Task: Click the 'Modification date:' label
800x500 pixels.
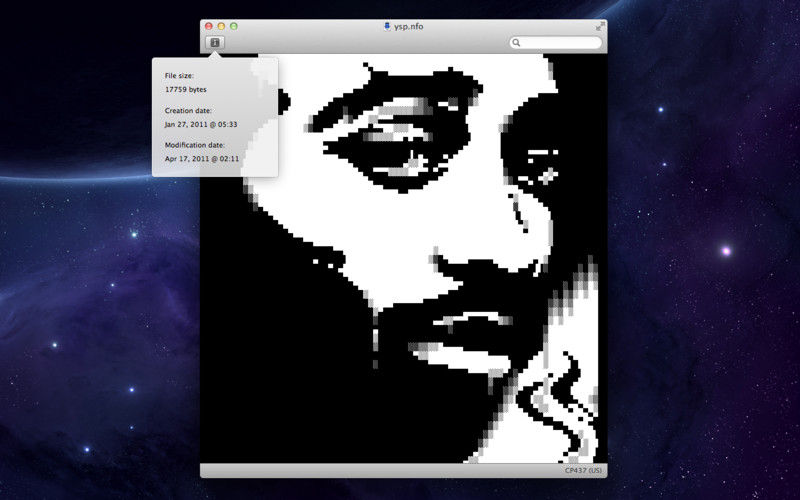Action: click(194, 145)
